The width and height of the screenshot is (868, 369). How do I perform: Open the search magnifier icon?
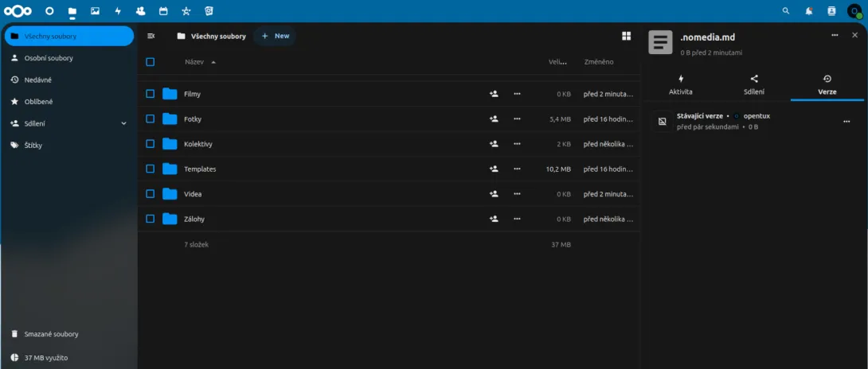coord(785,11)
